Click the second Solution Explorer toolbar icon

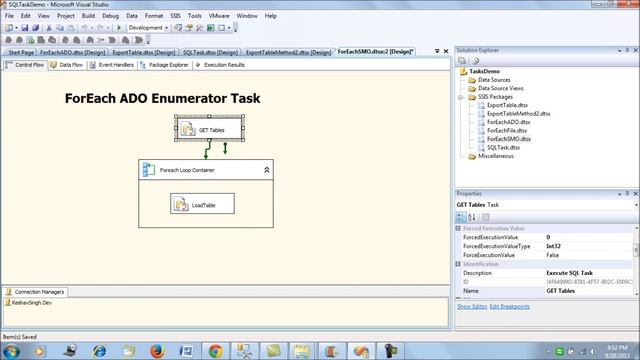pyautogui.click(x=476, y=61)
